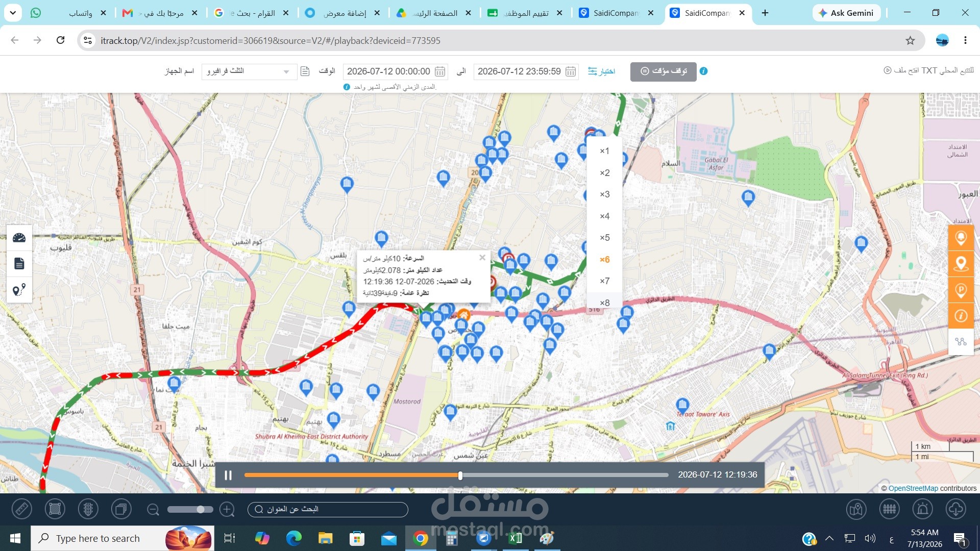Open calendar for the start date
980x551 pixels.
(440, 71)
